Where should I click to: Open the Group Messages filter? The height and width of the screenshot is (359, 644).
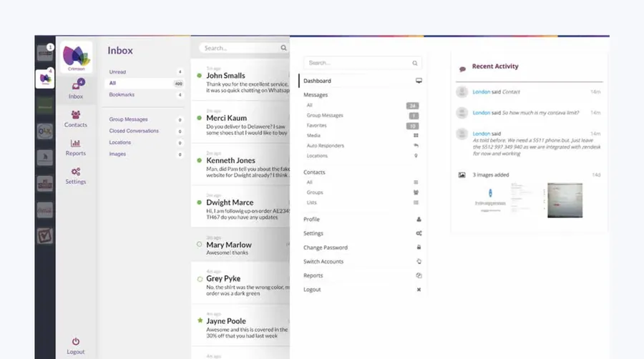coord(144,119)
